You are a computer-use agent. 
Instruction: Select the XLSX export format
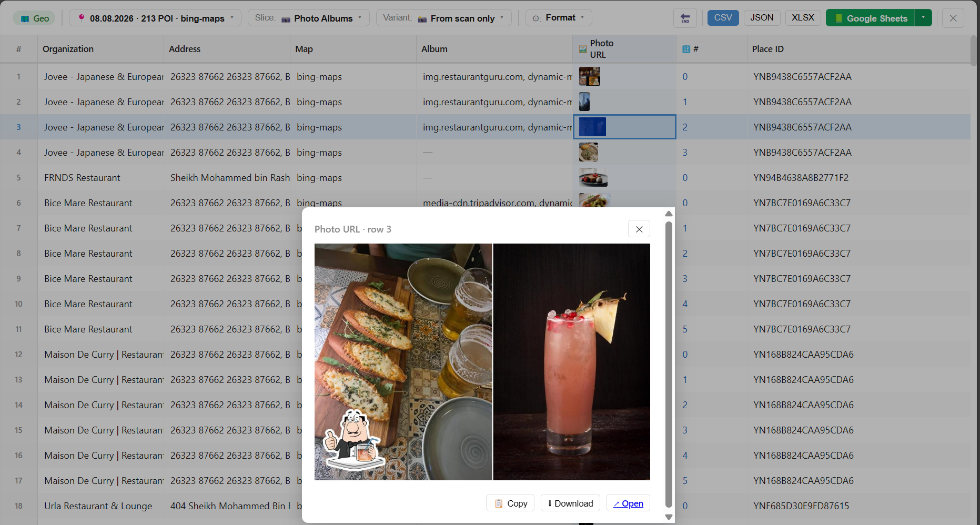(x=803, y=18)
